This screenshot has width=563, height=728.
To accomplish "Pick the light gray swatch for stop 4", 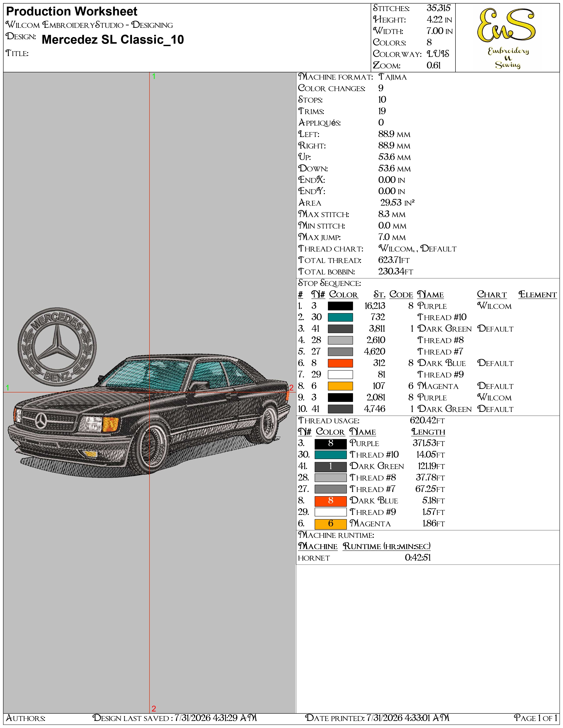I will click(x=340, y=340).
